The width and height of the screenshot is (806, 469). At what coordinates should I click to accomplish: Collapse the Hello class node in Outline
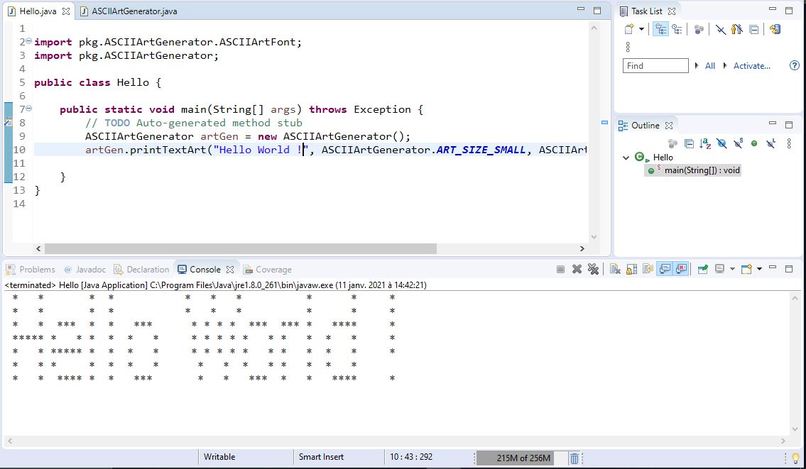coord(626,157)
